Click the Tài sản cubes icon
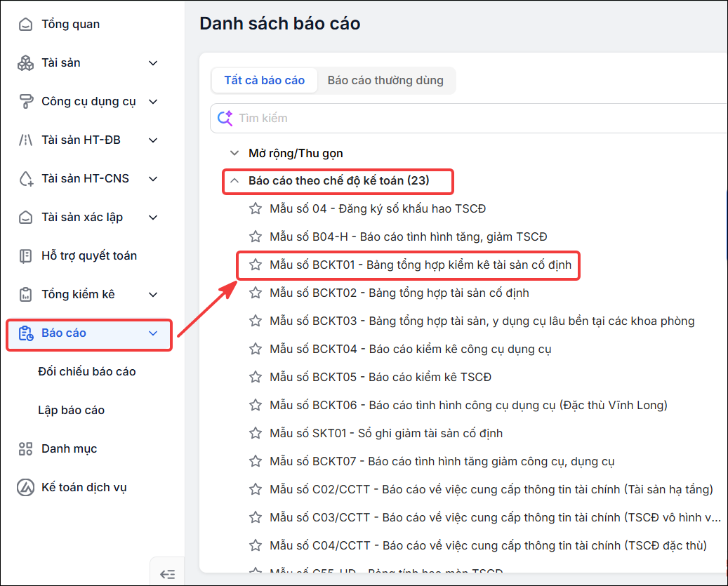The height and width of the screenshot is (586, 728). click(x=25, y=62)
